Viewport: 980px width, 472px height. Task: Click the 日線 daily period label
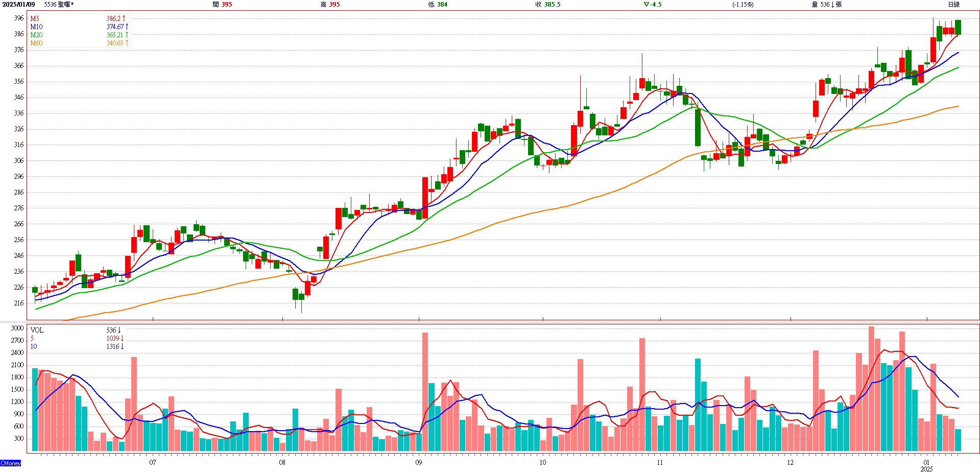(x=953, y=5)
